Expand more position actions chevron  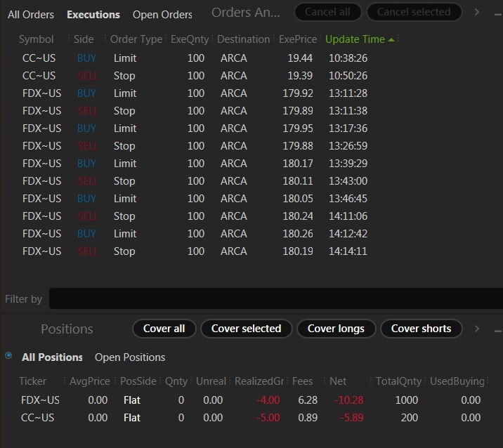[x=477, y=329]
